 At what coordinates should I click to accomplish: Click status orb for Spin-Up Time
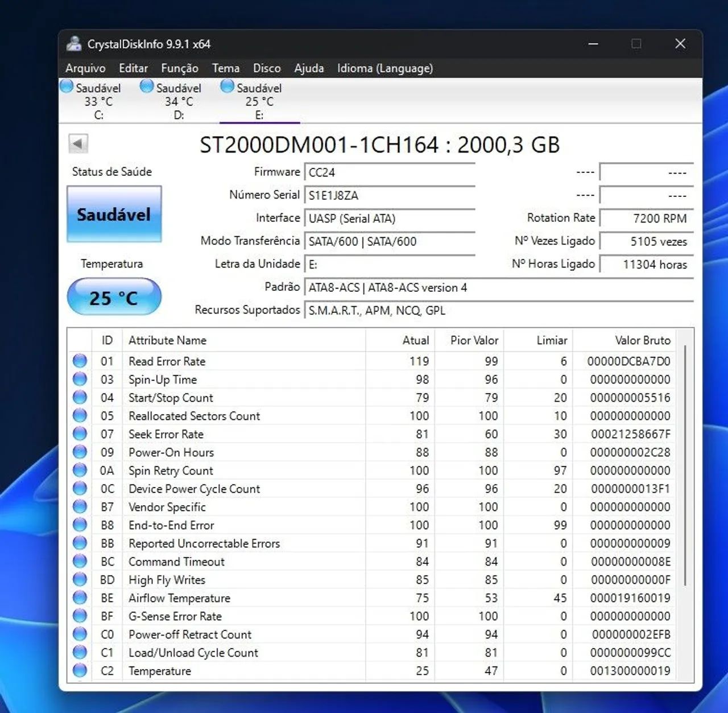pyautogui.click(x=80, y=379)
